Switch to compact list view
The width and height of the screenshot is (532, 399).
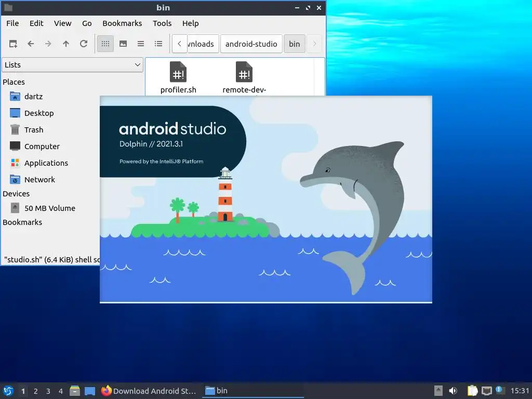click(x=141, y=44)
